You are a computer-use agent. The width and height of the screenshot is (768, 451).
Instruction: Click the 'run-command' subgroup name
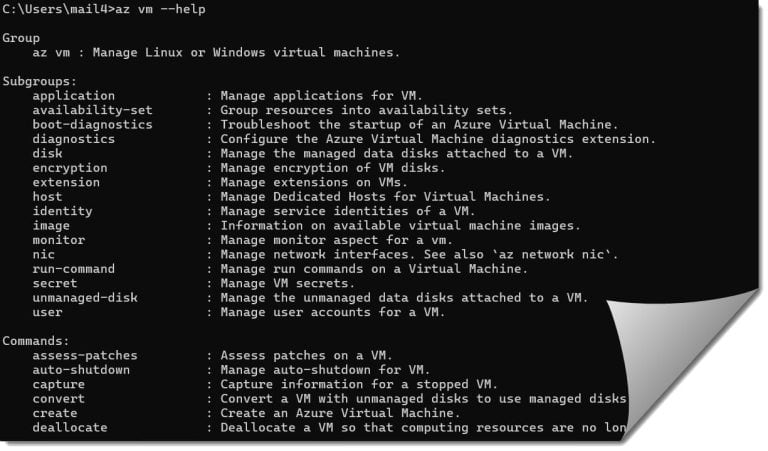73,269
